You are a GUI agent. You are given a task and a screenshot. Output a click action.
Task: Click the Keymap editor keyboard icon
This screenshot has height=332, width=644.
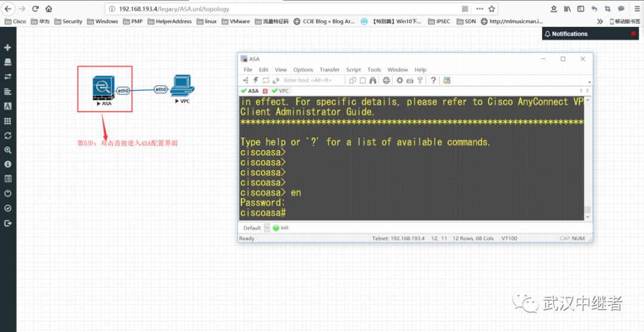pos(410,80)
